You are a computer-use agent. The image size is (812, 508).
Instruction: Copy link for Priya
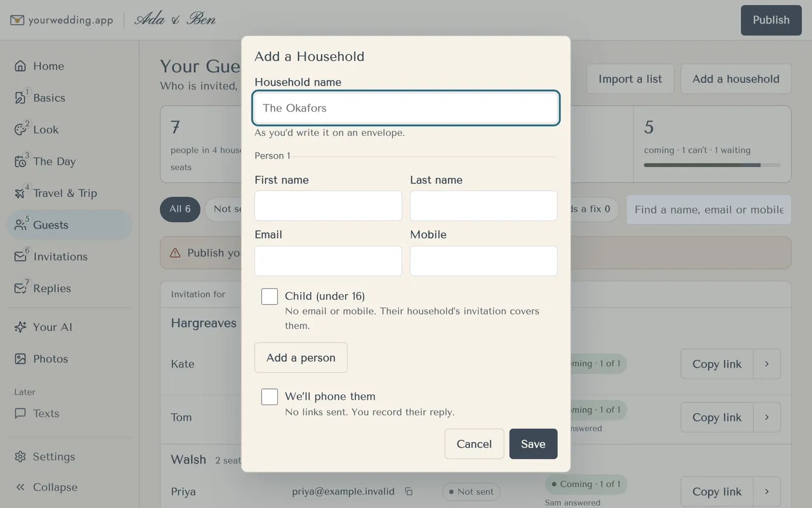[717, 491]
